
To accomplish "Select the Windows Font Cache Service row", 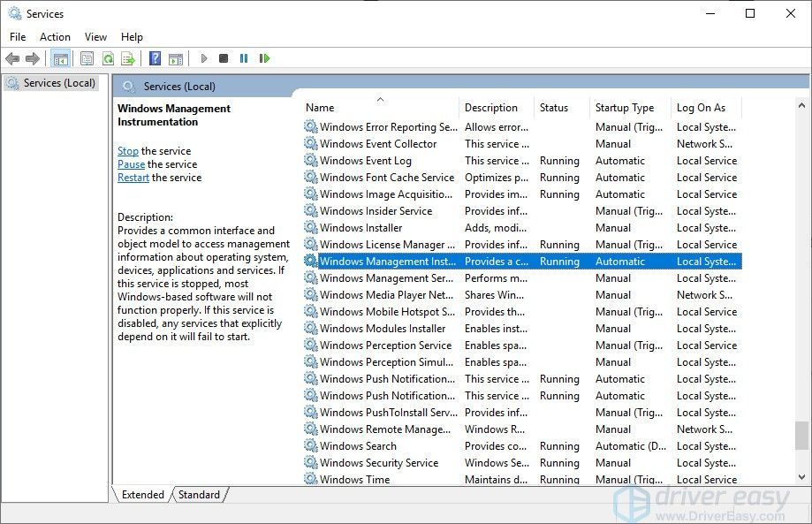I will (x=522, y=177).
